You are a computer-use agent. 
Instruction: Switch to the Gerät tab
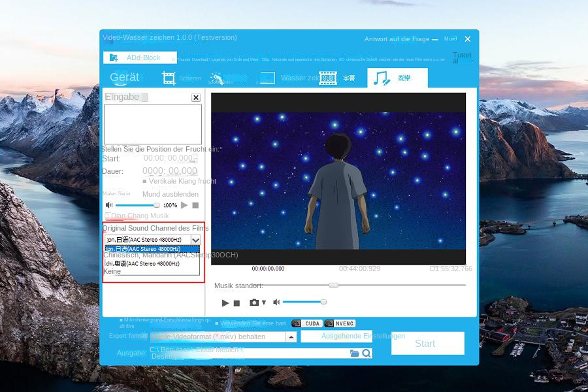(x=125, y=78)
